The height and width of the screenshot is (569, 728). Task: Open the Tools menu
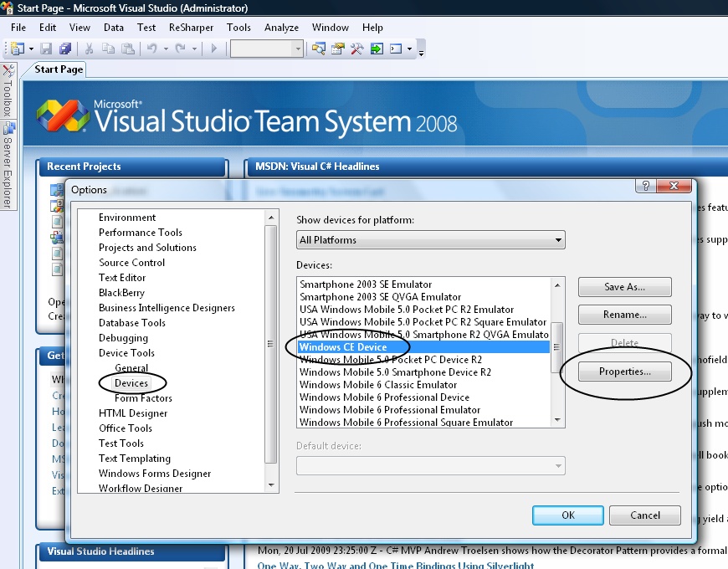click(238, 28)
